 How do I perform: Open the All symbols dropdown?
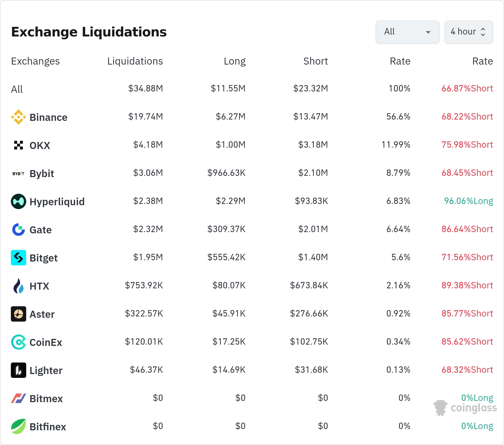(x=407, y=32)
